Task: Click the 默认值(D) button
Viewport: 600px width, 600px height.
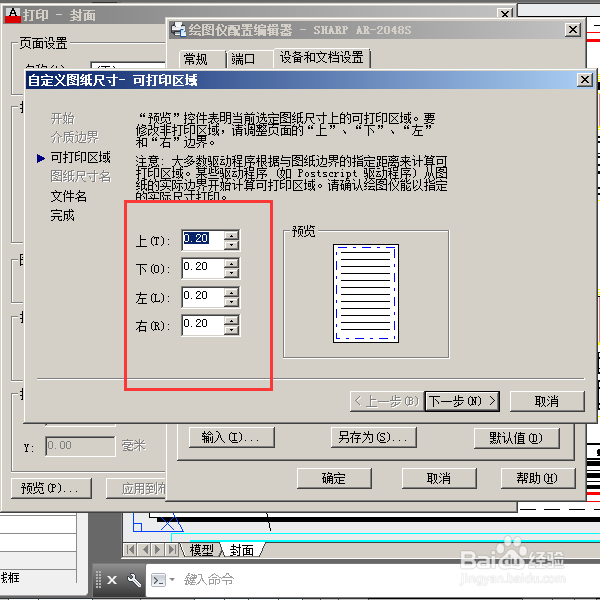Action: [517, 438]
